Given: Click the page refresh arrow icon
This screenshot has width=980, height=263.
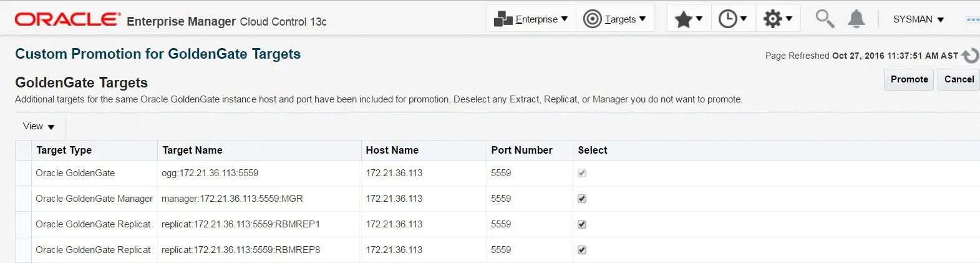Looking at the screenshot, I should click(x=971, y=56).
